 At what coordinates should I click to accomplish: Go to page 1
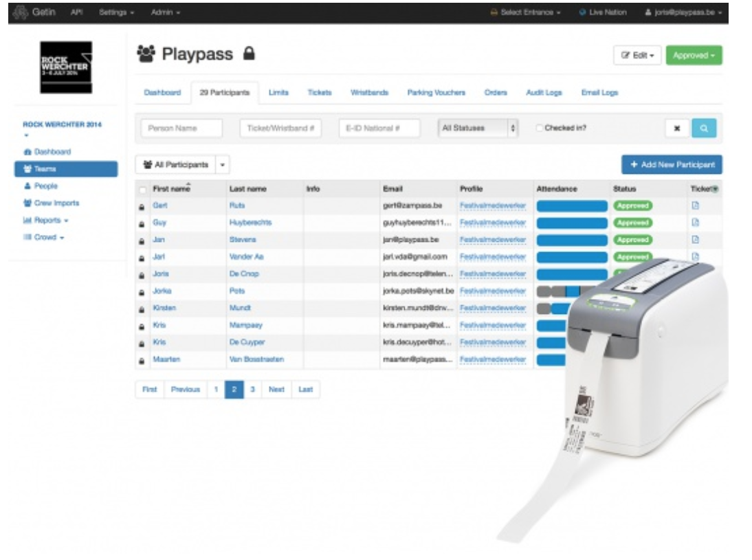pyautogui.click(x=216, y=390)
